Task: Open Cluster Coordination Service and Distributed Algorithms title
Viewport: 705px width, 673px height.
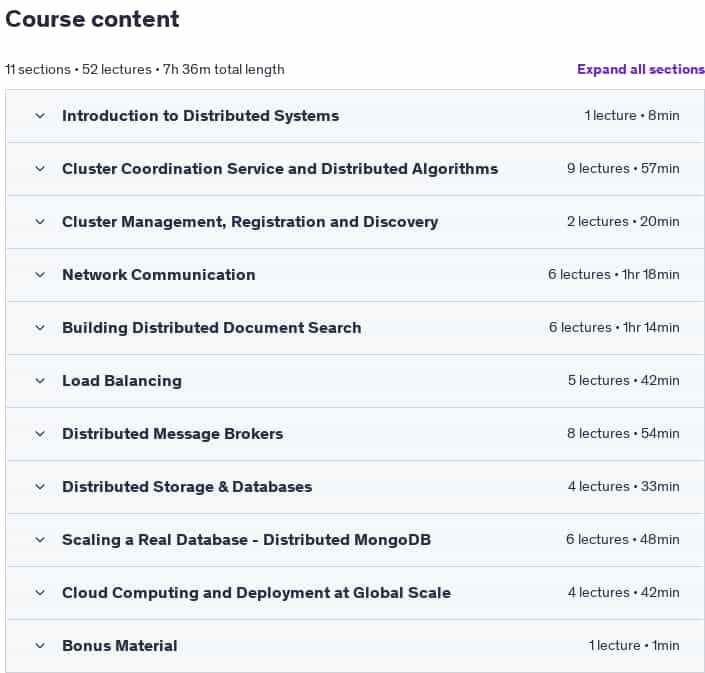Action: (x=280, y=169)
